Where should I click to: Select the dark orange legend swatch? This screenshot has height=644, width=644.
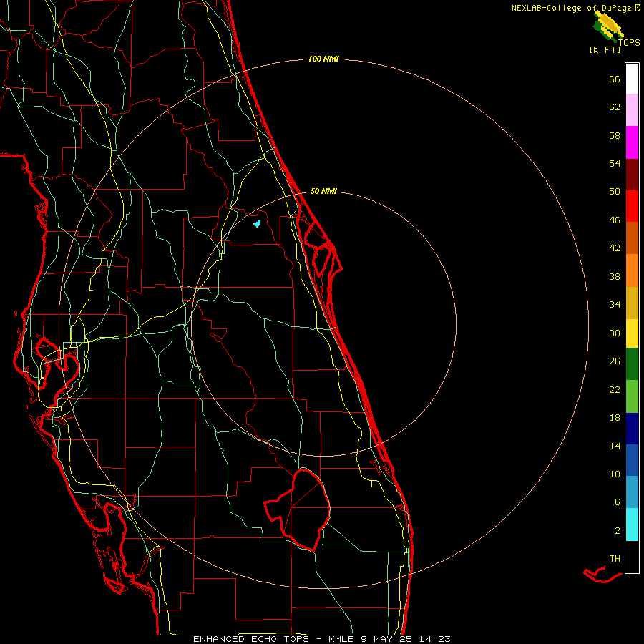(632, 238)
